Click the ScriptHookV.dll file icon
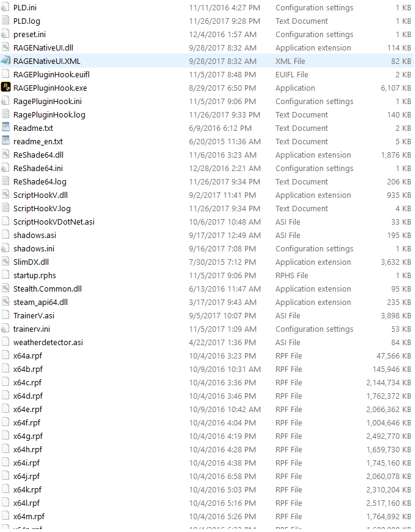The width and height of the screenshot is (415, 532). tap(5, 195)
